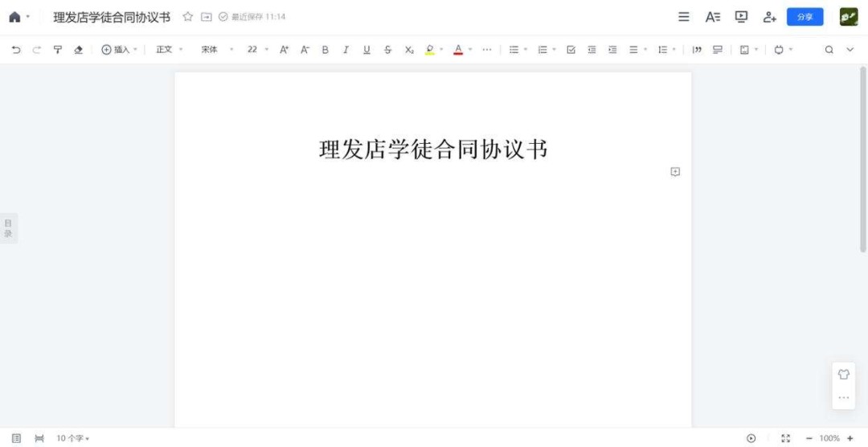Open the text style panel icon
Image resolution: width=868 pixels, height=447 pixels.
pyautogui.click(x=712, y=17)
